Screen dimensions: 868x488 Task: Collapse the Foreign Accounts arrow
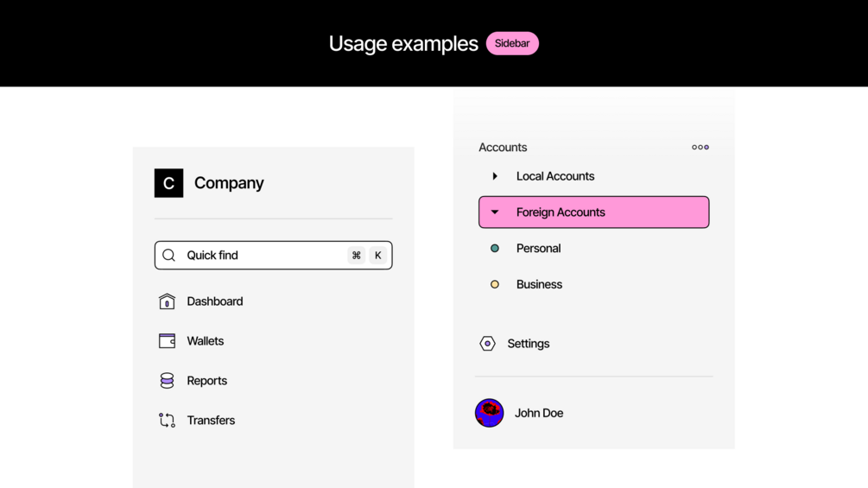(495, 212)
